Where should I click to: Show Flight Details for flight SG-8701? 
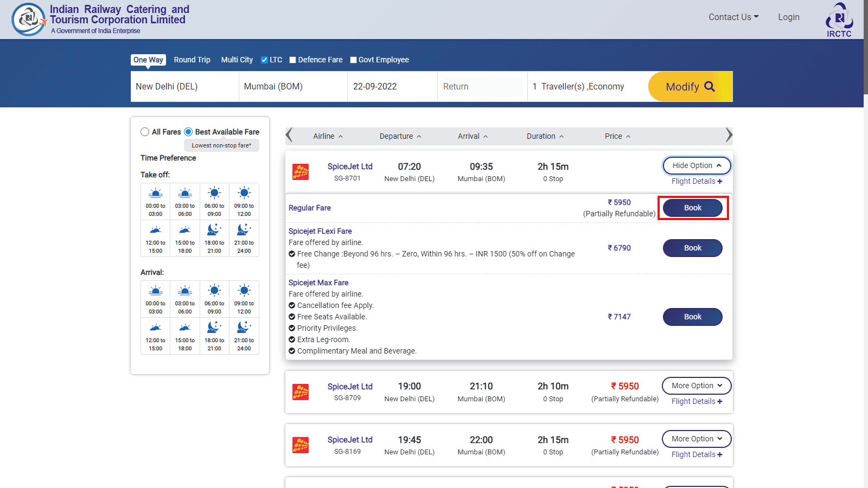(697, 181)
